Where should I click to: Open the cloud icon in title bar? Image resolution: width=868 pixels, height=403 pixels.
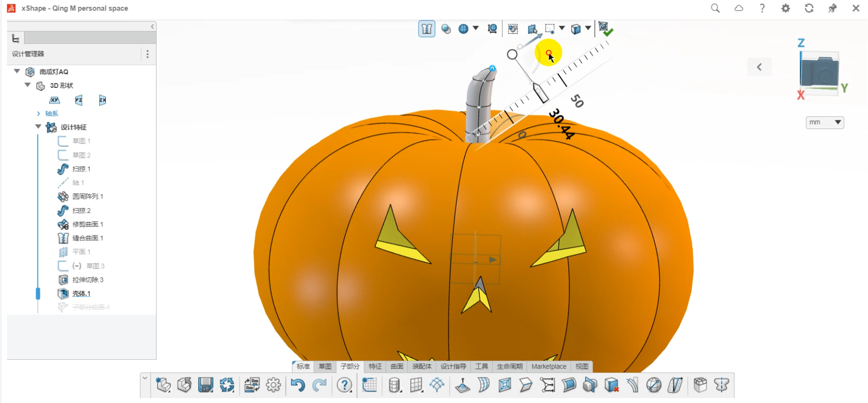pos(738,8)
